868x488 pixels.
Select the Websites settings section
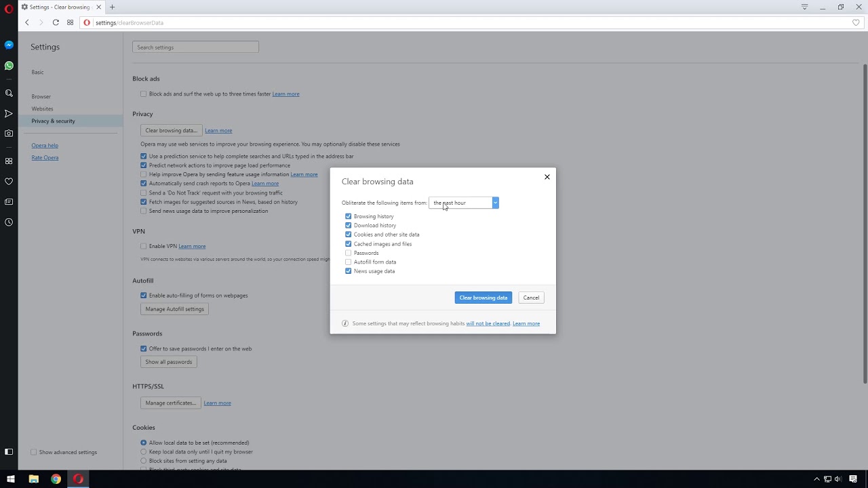[42, 108]
